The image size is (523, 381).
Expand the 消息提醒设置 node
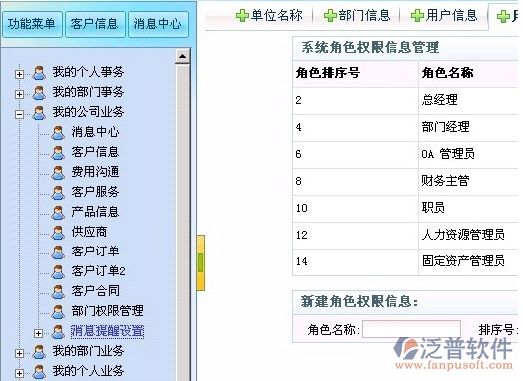38,333
